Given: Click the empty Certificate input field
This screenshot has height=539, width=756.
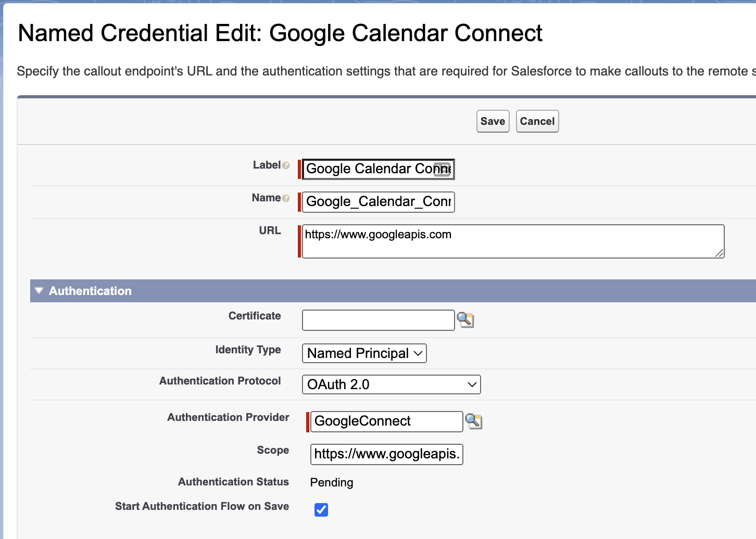Looking at the screenshot, I should coord(377,320).
